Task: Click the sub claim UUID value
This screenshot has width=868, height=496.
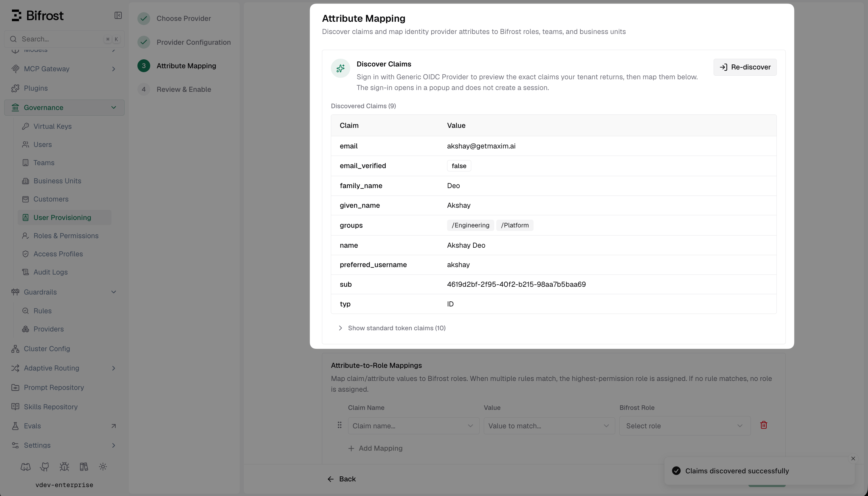Action: click(x=516, y=284)
